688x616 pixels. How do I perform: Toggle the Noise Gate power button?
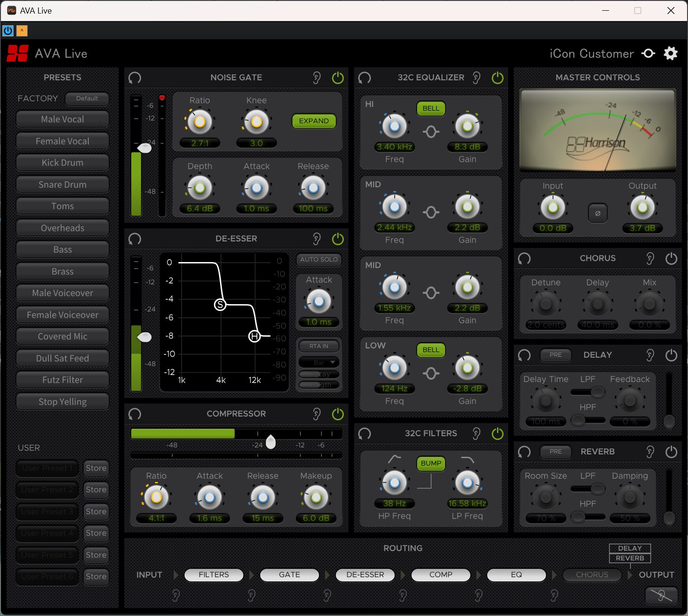tap(338, 78)
